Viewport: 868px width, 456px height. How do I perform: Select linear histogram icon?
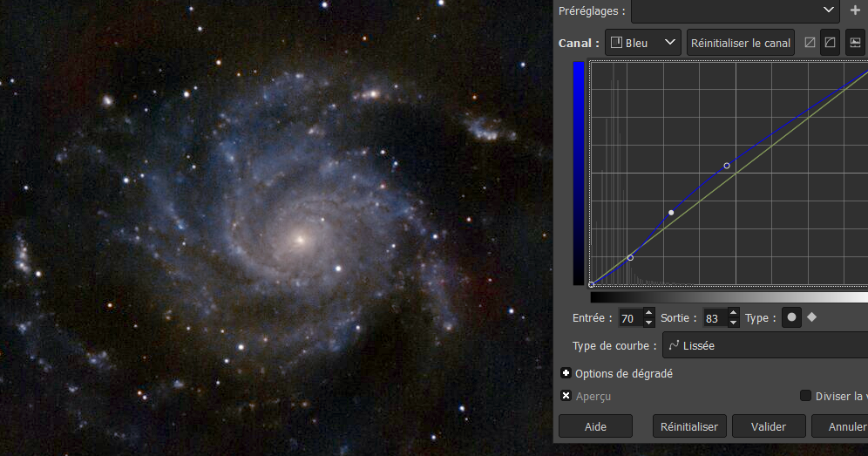(x=810, y=43)
